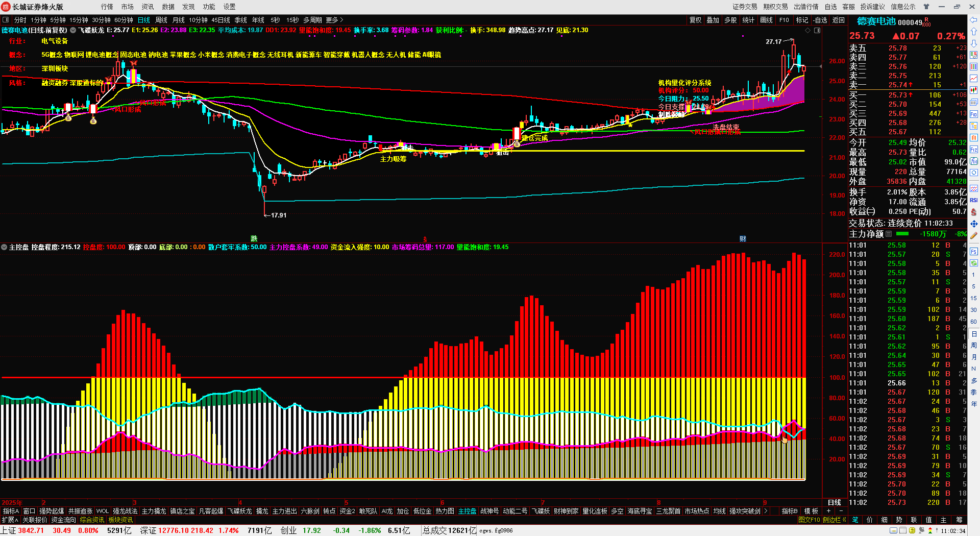Activate the pencil drawing tool icon
Screen dimensions: 980x536
(974, 235)
